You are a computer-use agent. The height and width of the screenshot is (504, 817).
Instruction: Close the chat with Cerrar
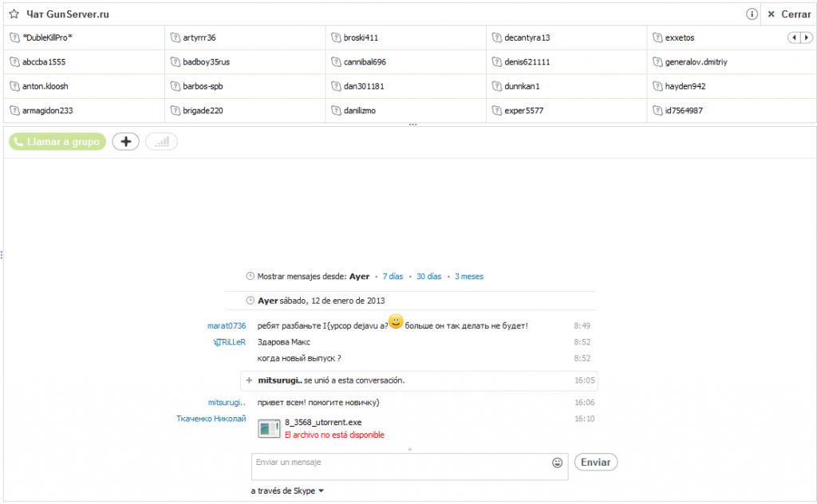pyautogui.click(x=789, y=14)
